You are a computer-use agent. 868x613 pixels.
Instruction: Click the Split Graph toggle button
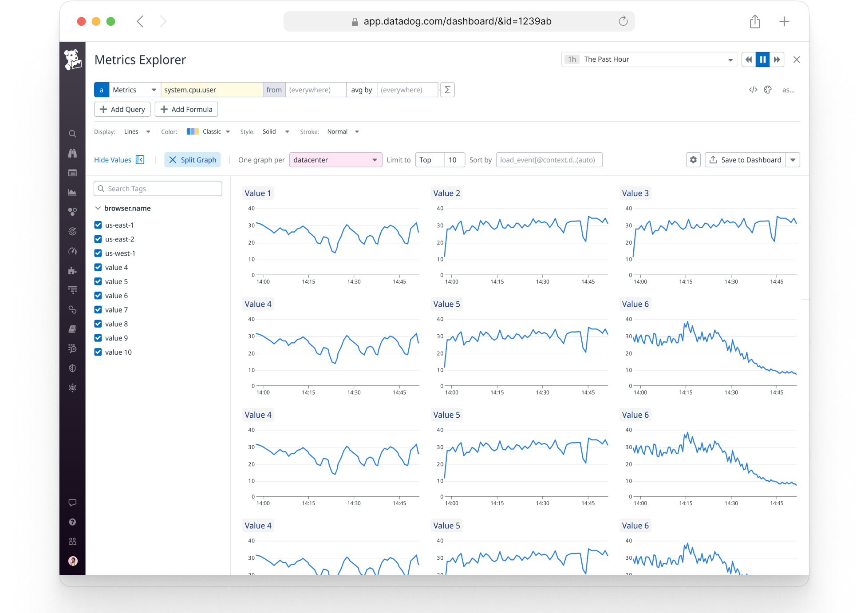[x=193, y=160]
